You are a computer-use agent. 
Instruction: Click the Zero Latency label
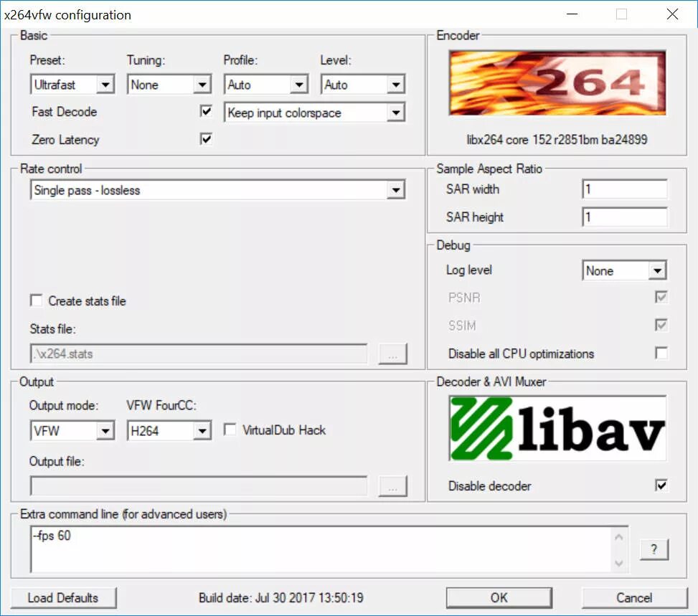[x=65, y=139]
